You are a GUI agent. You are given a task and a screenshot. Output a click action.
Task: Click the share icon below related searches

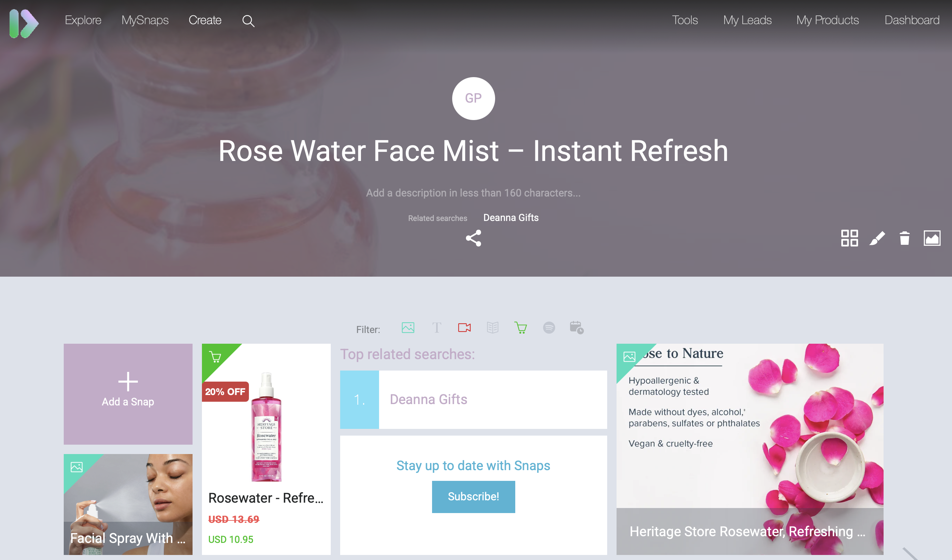tap(473, 238)
